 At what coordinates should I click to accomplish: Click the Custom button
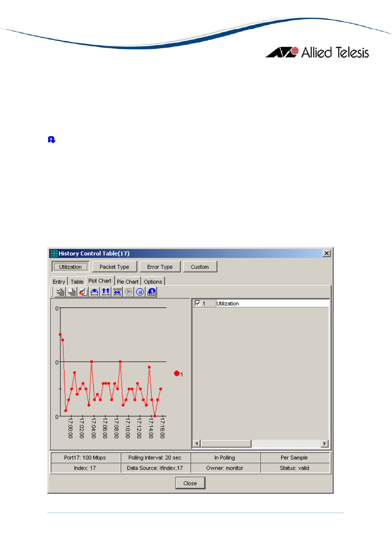click(200, 267)
